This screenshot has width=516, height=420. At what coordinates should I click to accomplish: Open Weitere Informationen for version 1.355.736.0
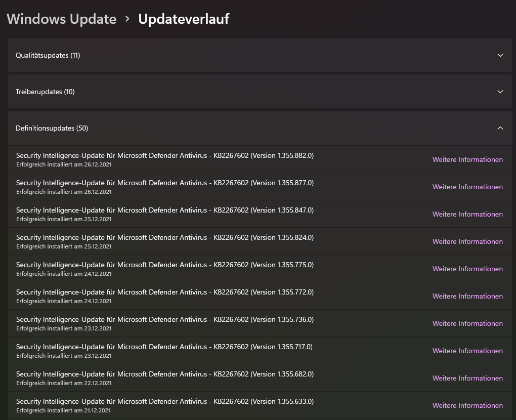click(467, 323)
